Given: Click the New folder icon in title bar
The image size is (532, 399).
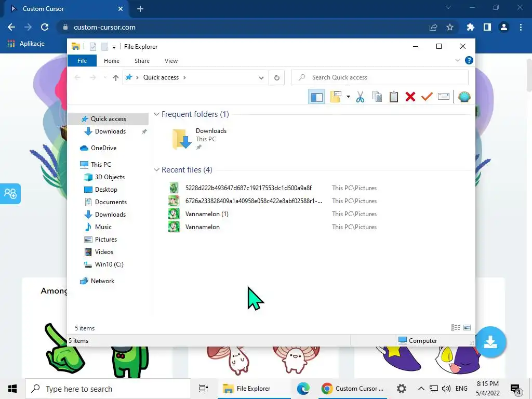Looking at the screenshot, I should click(x=104, y=47).
